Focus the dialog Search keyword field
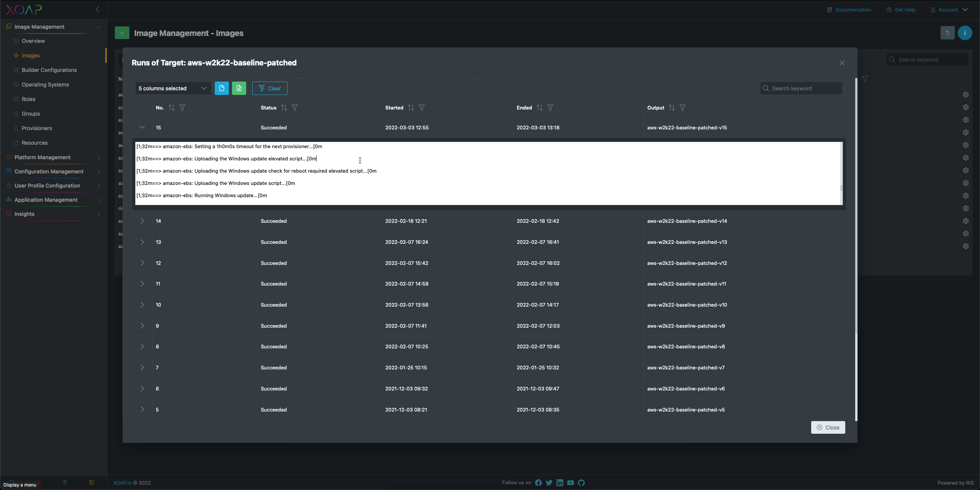Viewport: 980px width, 490px height. coord(801,88)
